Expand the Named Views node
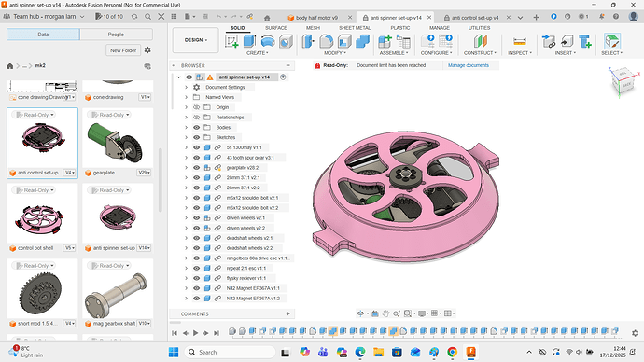The image size is (644, 362). coord(186,97)
